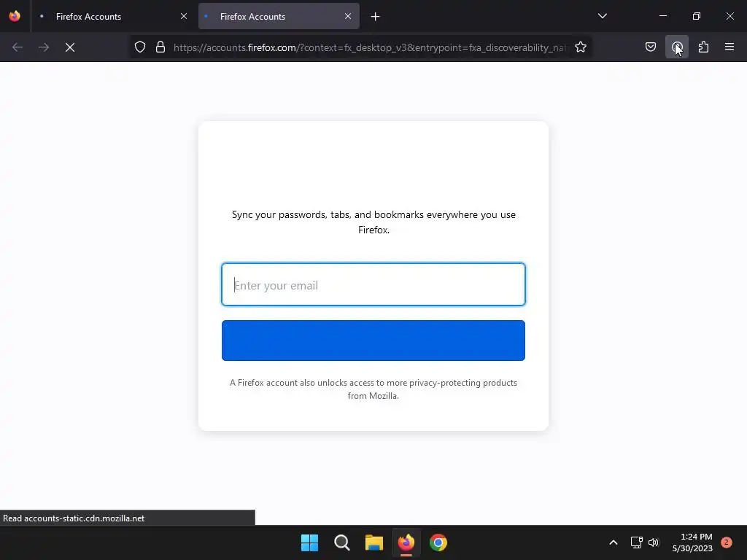Click status bar text Read accounts-static.cdn.mozilla.net
The height and width of the screenshot is (560, 747).
tap(74, 518)
